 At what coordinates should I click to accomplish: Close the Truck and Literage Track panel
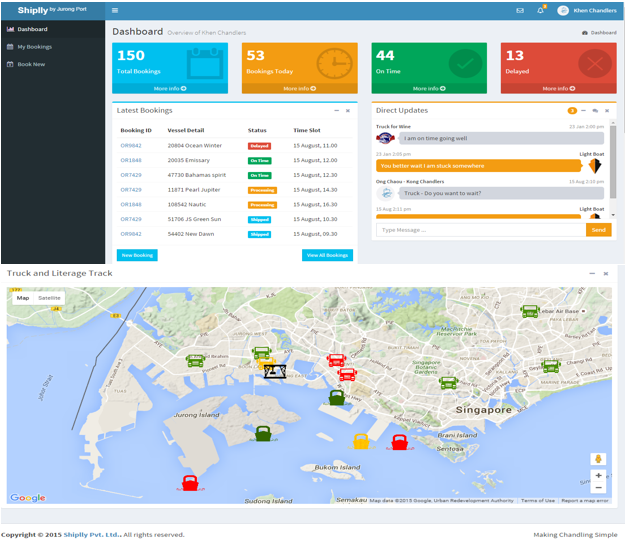[606, 273]
